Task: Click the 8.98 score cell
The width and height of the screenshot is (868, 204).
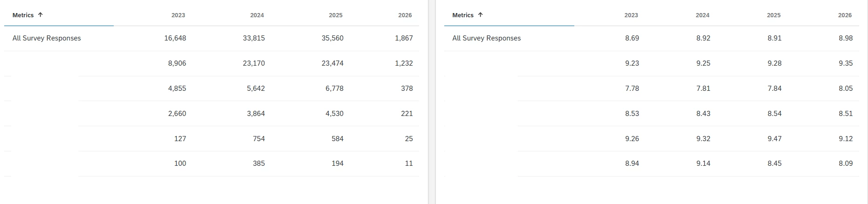Action: pyautogui.click(x=846, y=38)
